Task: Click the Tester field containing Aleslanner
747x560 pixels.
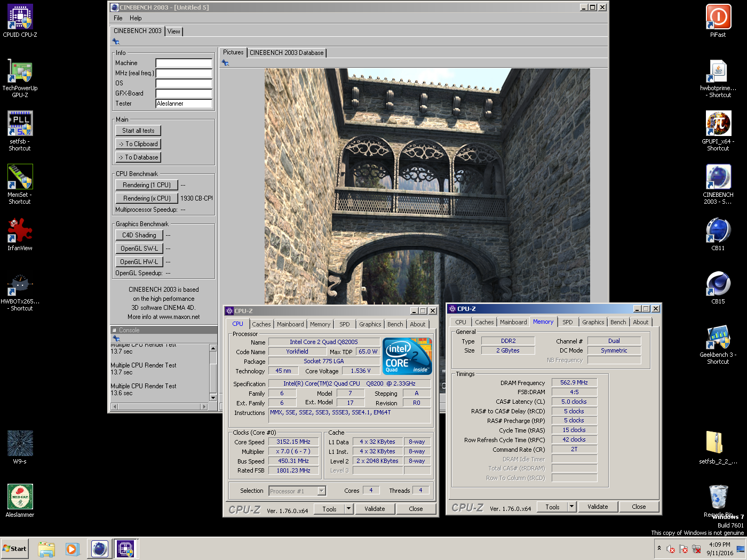Action: (184, 103)
